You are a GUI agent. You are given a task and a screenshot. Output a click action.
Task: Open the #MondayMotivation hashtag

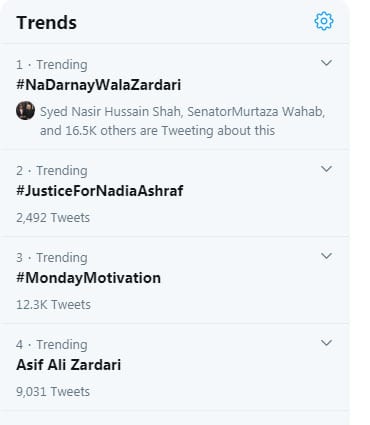(88, 278)
